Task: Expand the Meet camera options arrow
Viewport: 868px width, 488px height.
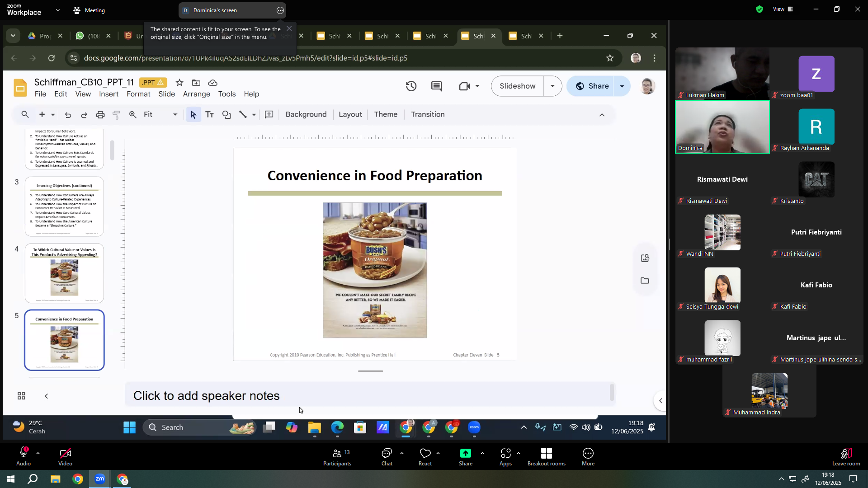Action: (477, 86)
